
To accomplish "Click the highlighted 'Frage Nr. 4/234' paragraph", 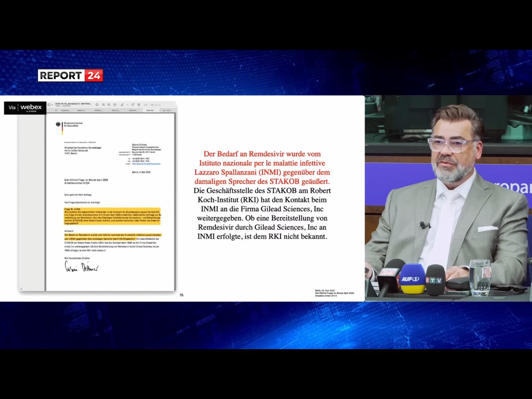I will click(112, 216).
